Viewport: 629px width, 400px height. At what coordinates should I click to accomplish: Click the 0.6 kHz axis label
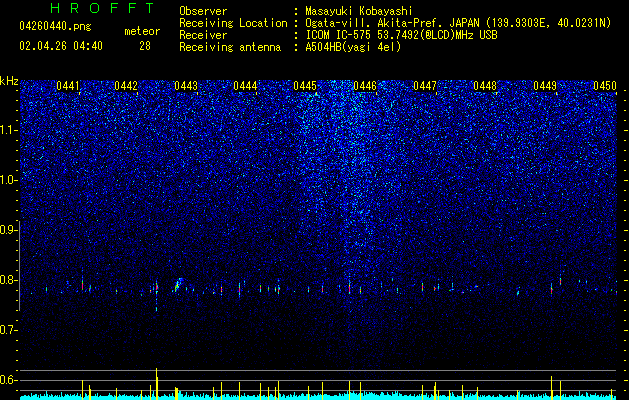tap(8, 380)
